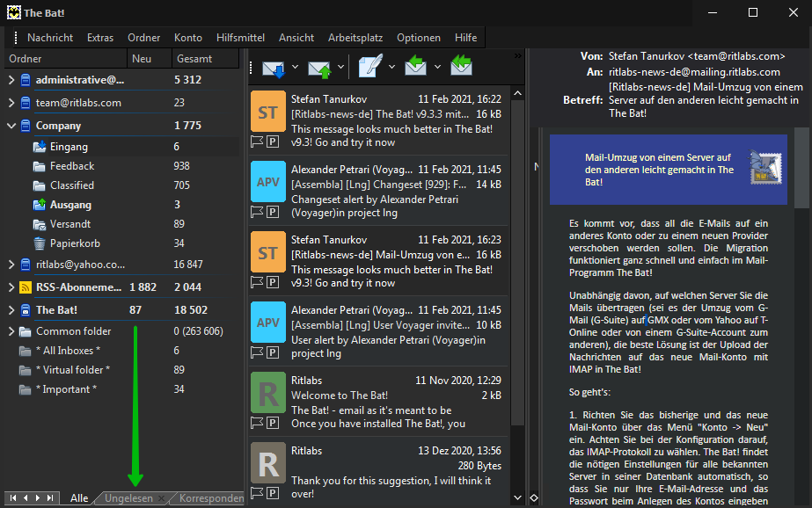The height and width of the screenshot is (508, 812).
Task: Toggle flag on Changeset [929] message
Action: (257, 212)
